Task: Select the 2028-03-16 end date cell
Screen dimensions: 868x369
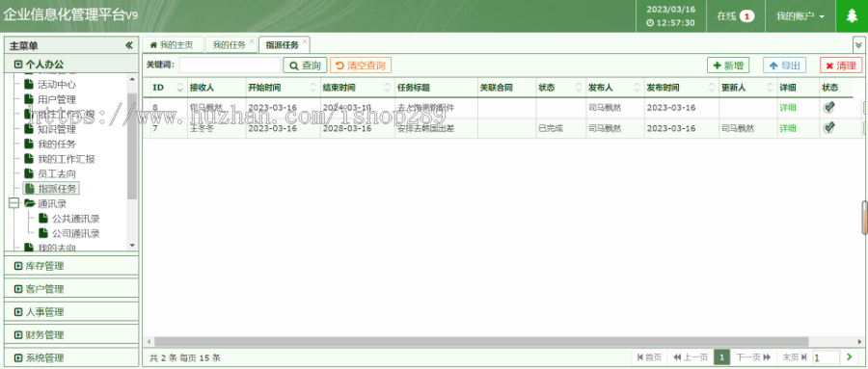Action: 357,128
